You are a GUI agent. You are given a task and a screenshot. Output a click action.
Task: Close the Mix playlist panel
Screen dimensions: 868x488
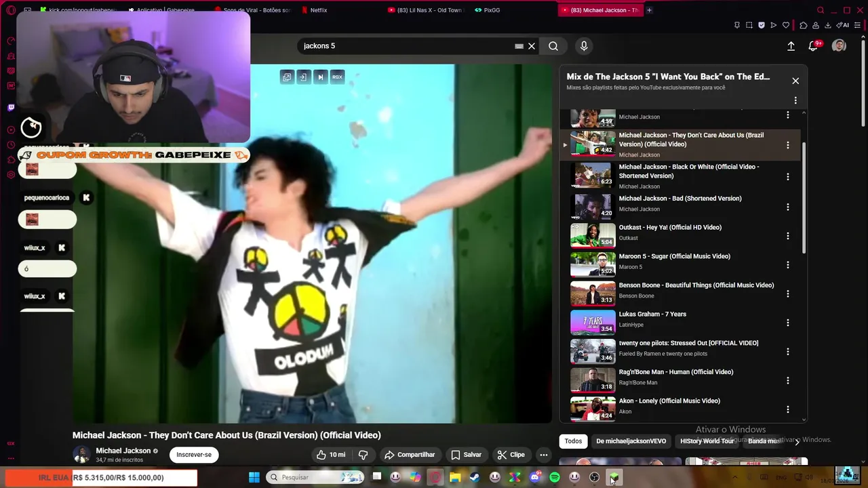795,81
